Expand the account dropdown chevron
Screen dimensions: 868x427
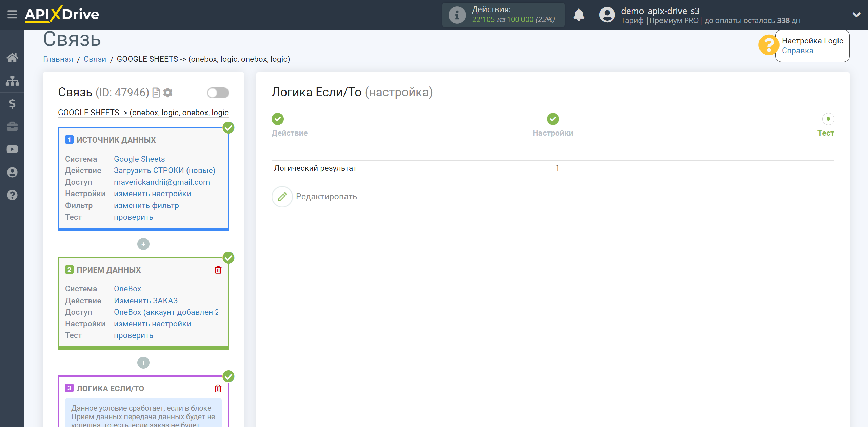point(856,15)
